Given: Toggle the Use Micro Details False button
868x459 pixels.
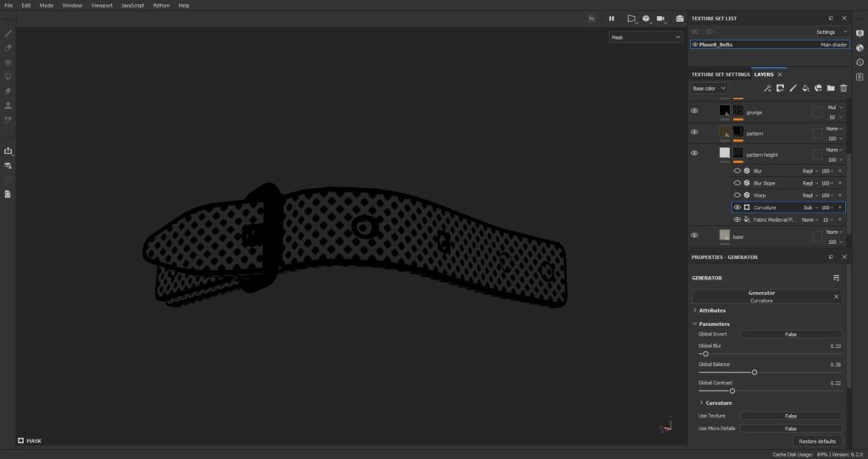Looking at the screenshot, I should pos(791,429).
